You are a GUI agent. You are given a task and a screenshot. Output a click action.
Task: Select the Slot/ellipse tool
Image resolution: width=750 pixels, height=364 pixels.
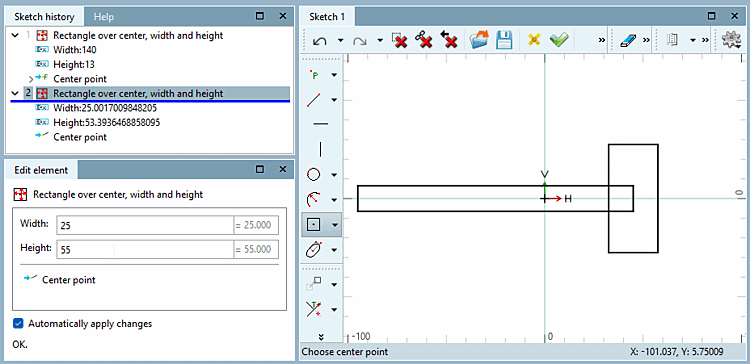tap(314, 249)
